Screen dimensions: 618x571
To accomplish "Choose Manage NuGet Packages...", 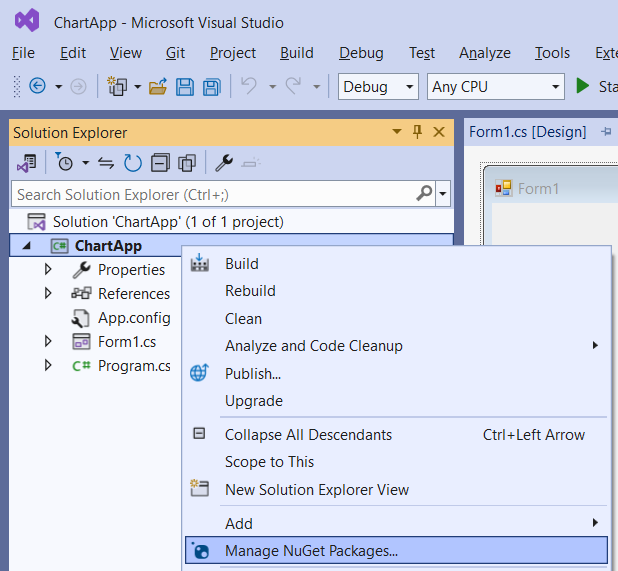I will 396,551.
